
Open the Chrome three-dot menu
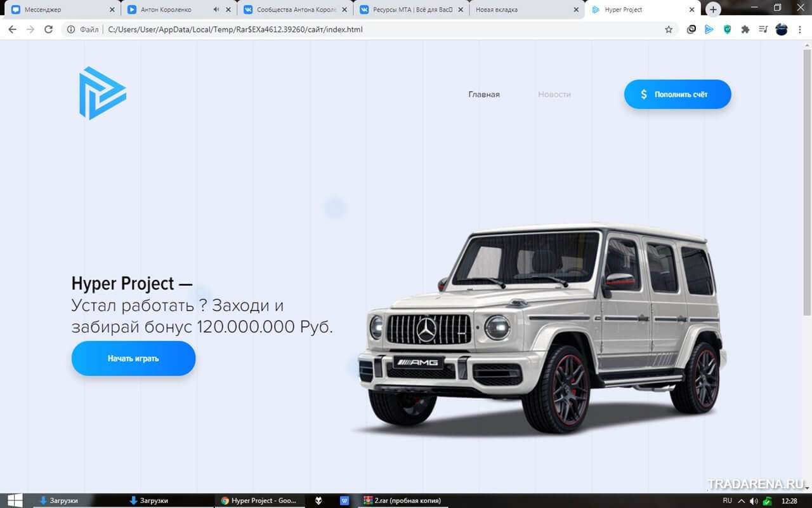point(801,29)
